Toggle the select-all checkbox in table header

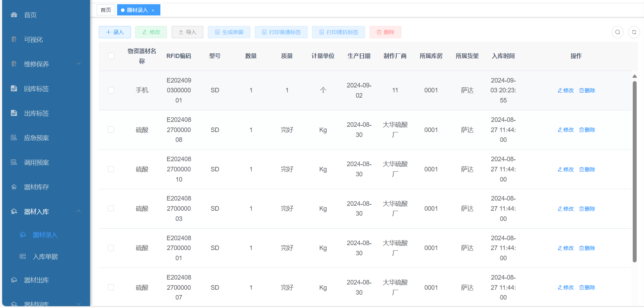(111, 56)
